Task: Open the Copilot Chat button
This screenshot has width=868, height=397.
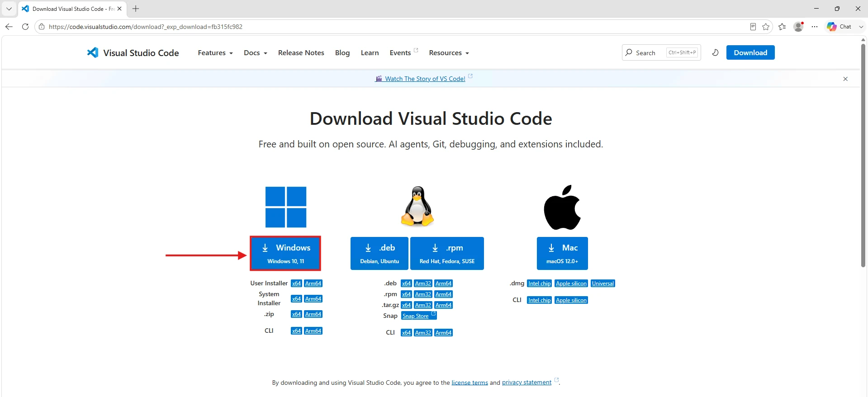Action: (840, 27)
